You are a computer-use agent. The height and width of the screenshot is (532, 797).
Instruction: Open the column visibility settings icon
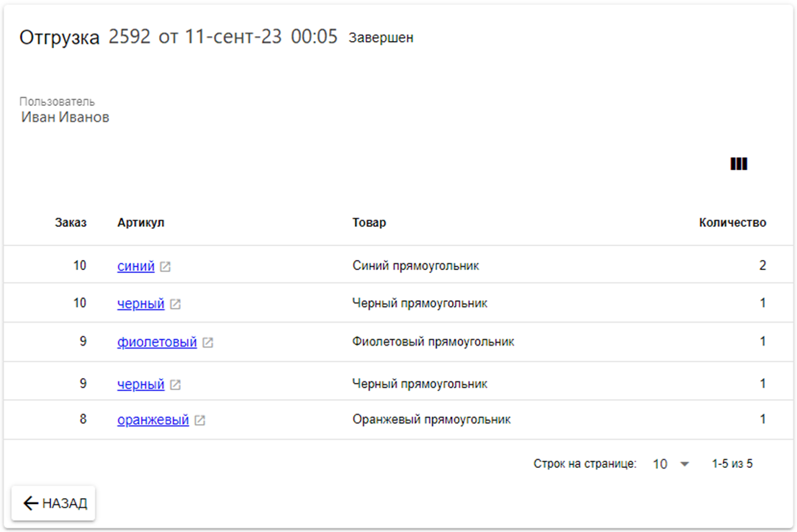(739, 164)
